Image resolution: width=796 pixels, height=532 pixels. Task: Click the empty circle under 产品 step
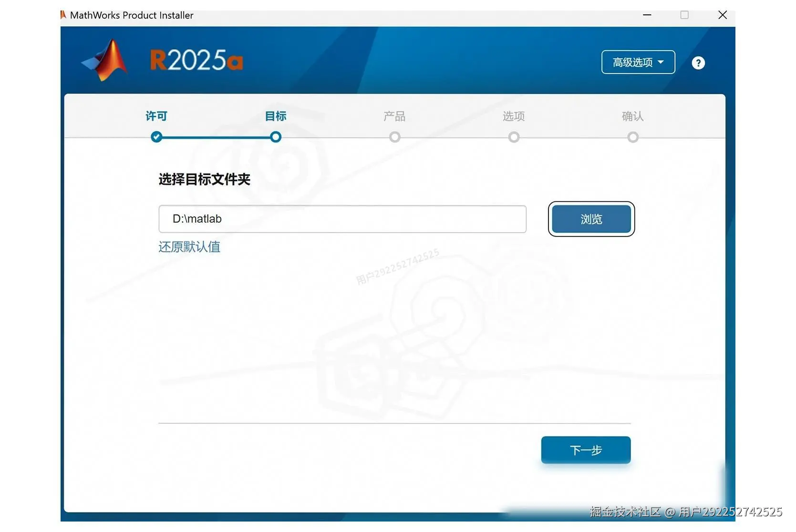[394, 137]
